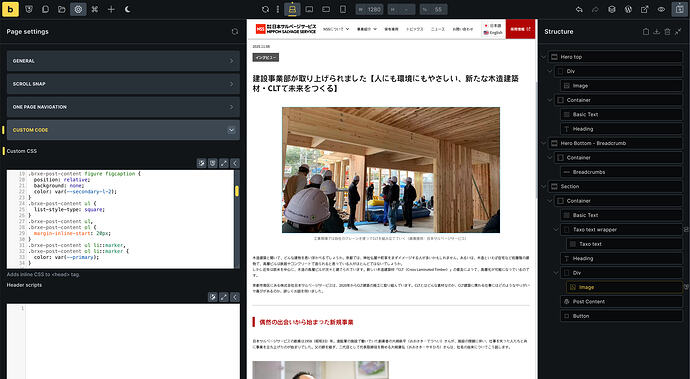This screenshot has width=690, height=379.
Task: Grab the Custom CSS editor yellow scrollbar thumb
Action: click(x=237, y=191)
